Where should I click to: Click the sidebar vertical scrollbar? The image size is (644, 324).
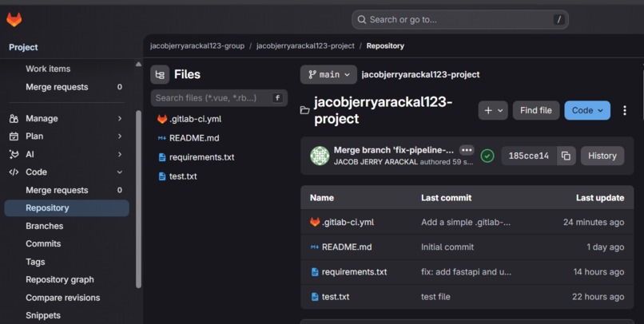click(138, 199)
